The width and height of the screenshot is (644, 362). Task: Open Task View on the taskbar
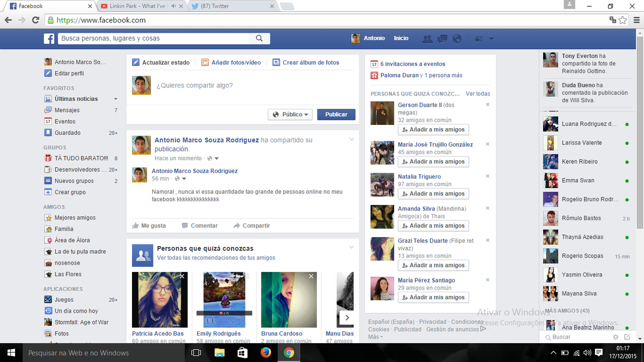pos(196,352)
